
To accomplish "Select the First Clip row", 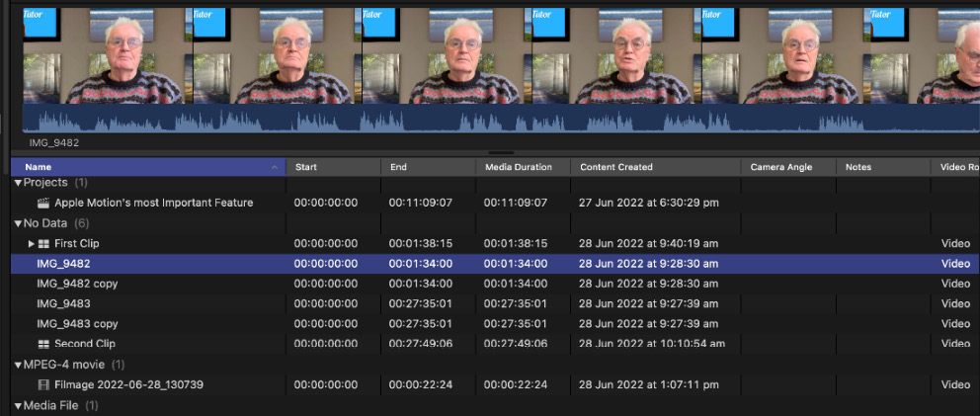I will (x=495, y=243).
